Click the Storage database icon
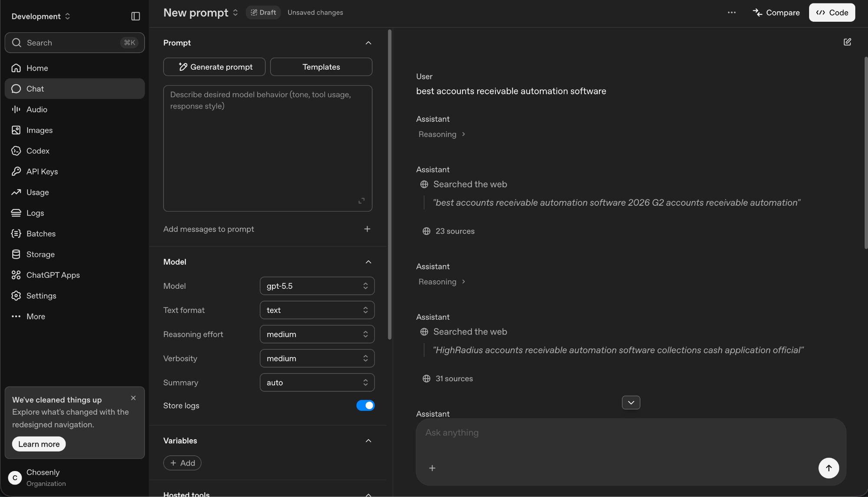This screenshot has height=497, width=868. click(16, 254)
